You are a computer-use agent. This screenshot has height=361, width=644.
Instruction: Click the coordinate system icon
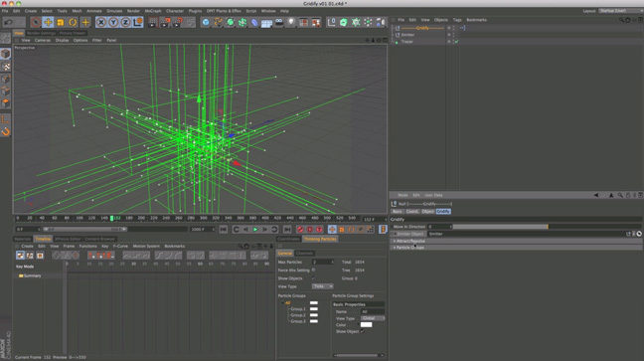pos(137,22)
